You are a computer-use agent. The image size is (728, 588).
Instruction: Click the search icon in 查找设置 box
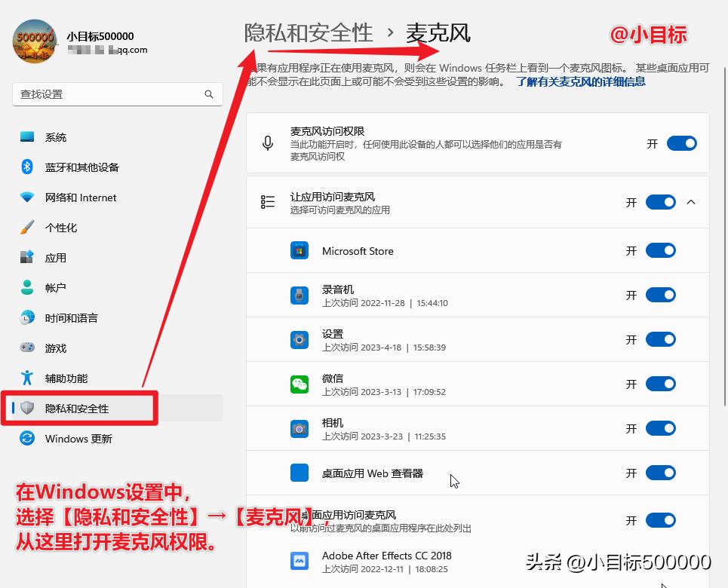209,94
